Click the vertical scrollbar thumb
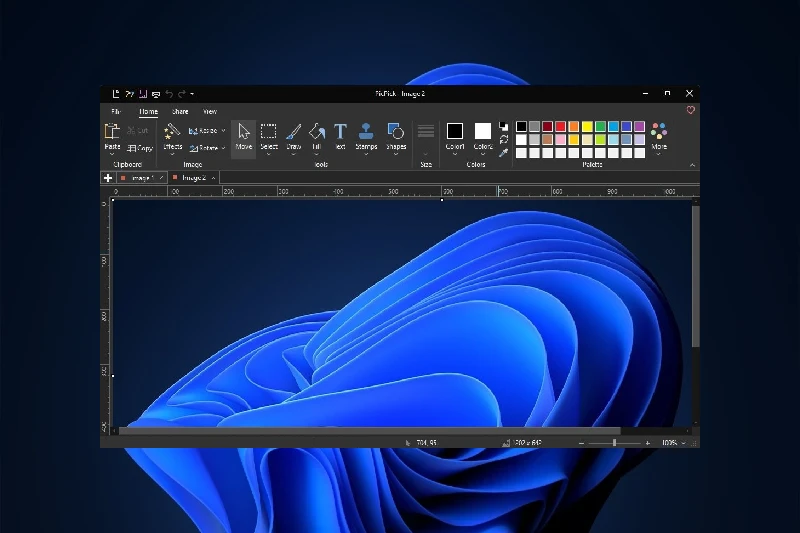Image resolution: width=800 pixels, height=533 pixels. click(x=695, y=276)
